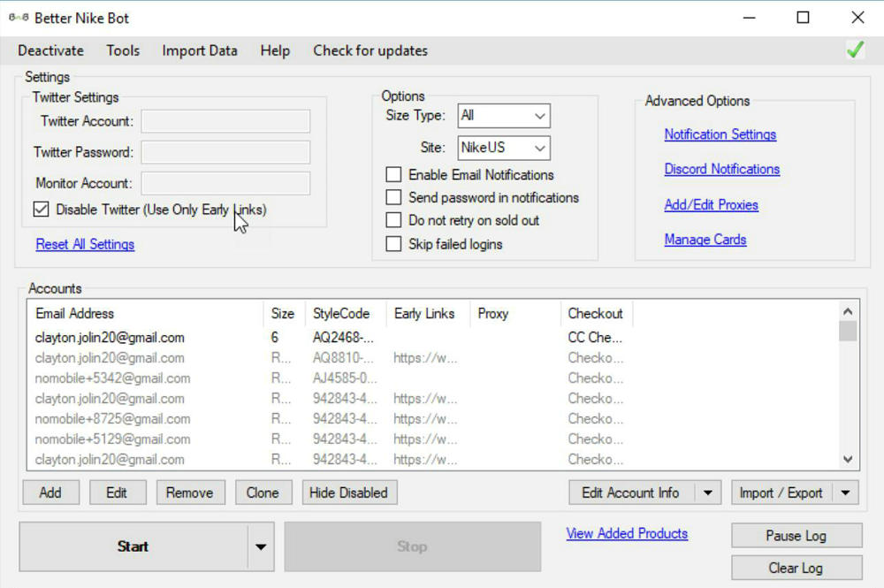Click Hide Disabled button

[349, 493]
